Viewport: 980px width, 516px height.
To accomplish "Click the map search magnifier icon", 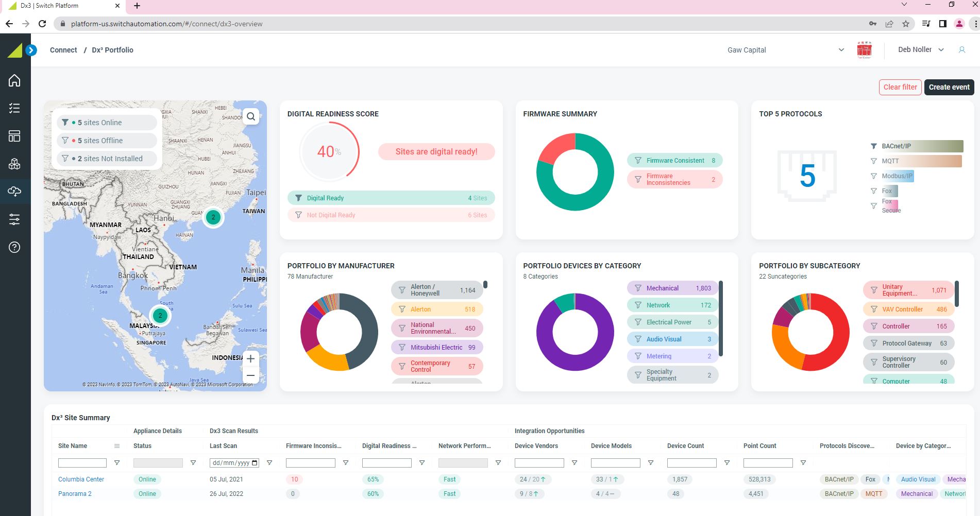I will (251, 116).
